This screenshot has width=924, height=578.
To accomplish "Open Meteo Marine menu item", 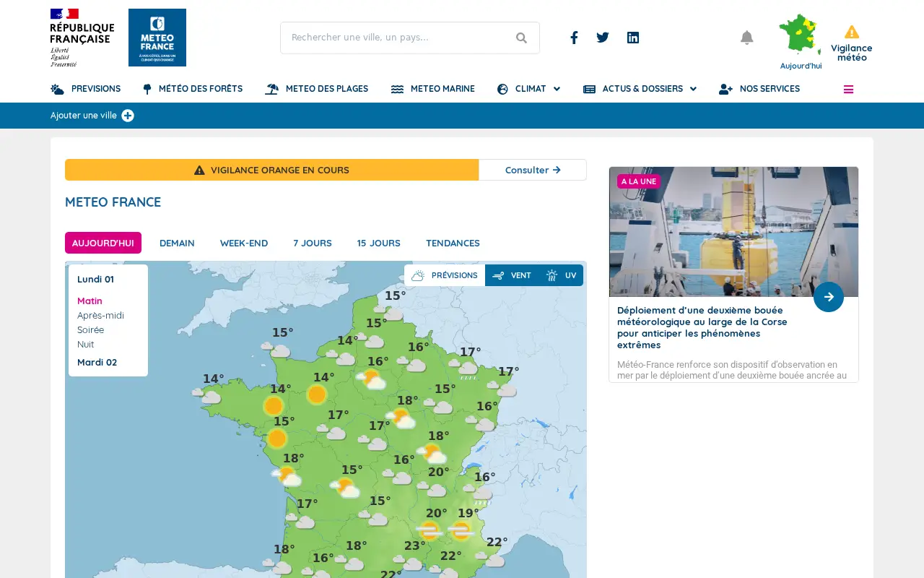I will click(433, 89).
